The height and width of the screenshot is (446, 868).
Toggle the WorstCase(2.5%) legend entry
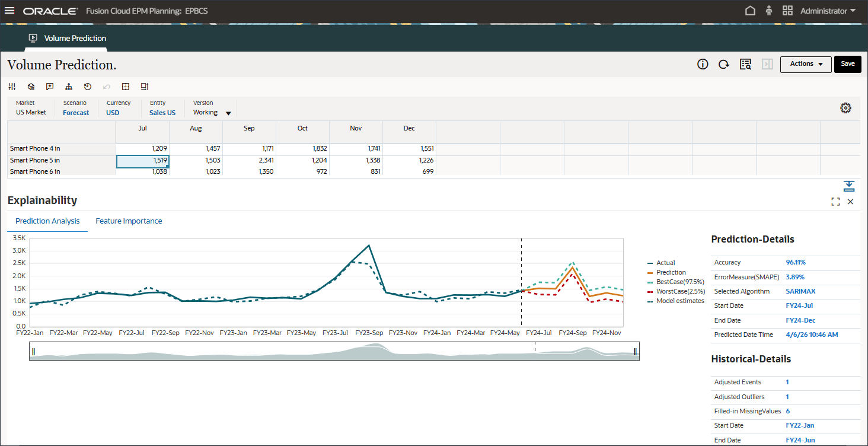[x=676, y=291]
